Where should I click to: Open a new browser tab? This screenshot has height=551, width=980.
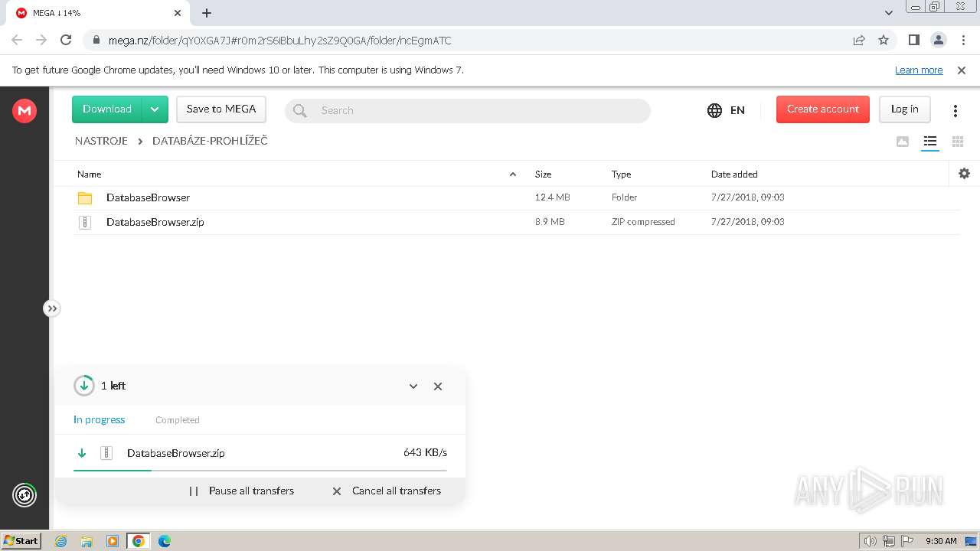(207, 13)
